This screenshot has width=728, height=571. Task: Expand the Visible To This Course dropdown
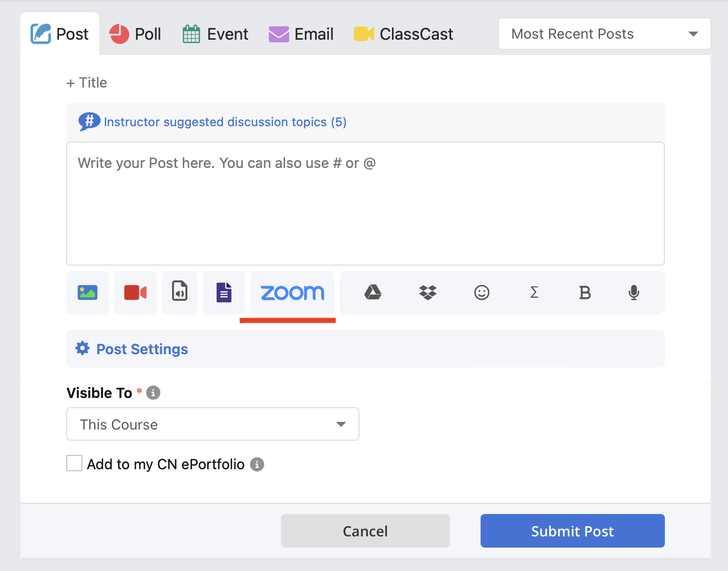(x=213, y=424)
